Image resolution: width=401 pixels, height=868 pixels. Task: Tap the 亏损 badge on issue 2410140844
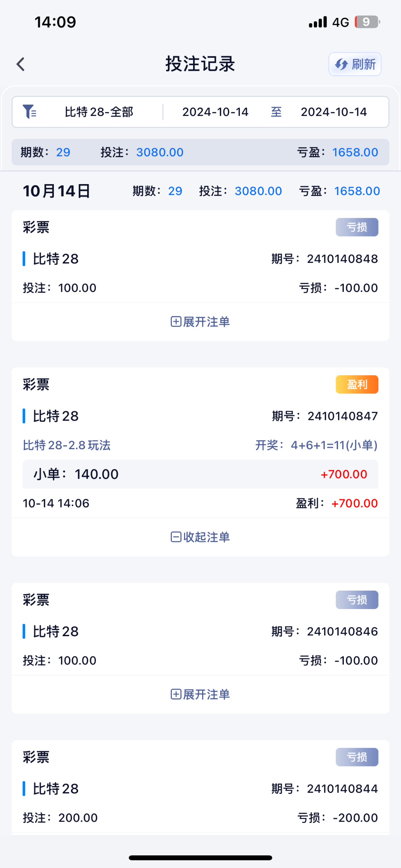click(357, 757)
